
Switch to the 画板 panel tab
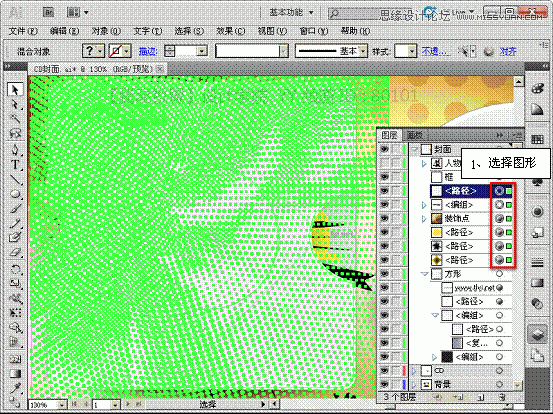[414, 135]
